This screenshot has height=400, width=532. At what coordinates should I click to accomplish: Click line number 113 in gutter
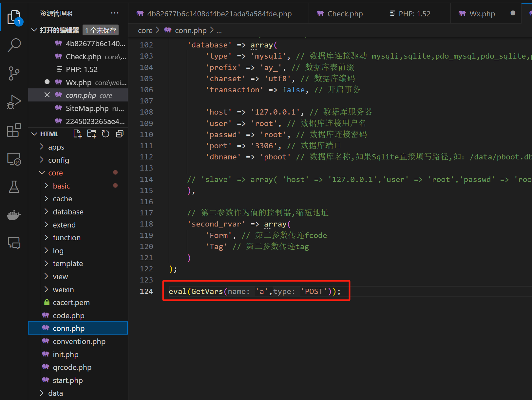(146, 168)
